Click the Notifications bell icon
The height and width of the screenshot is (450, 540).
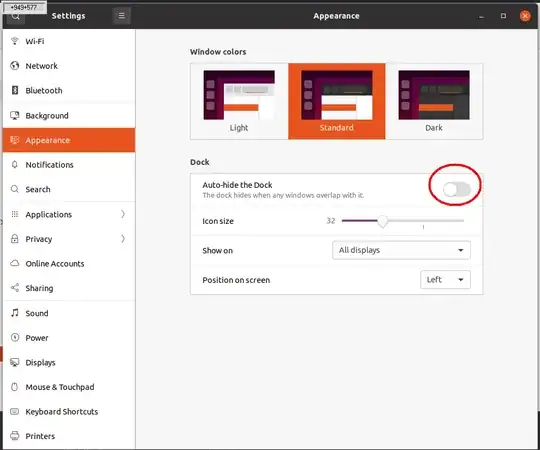[x=14, y=165]
